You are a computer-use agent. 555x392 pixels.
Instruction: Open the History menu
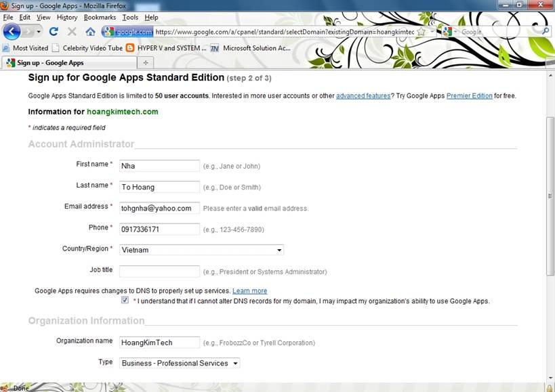pyautogui.click(x=67, y=18)
